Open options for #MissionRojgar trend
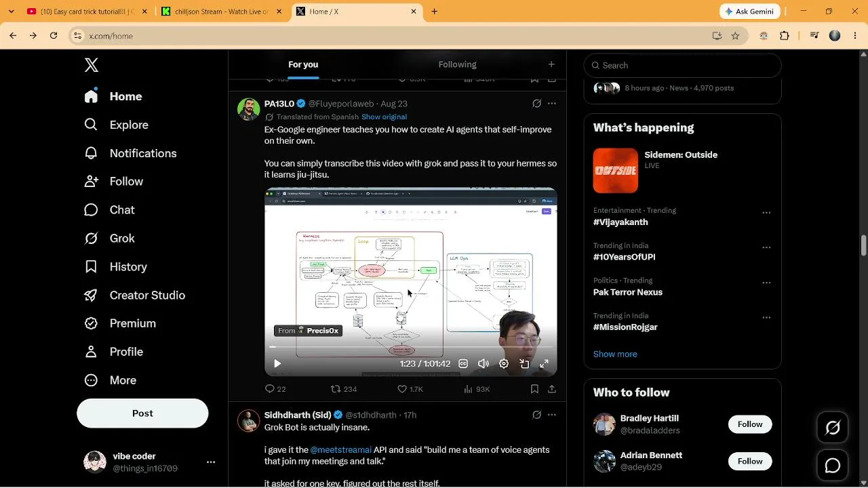 click(766, 318)
